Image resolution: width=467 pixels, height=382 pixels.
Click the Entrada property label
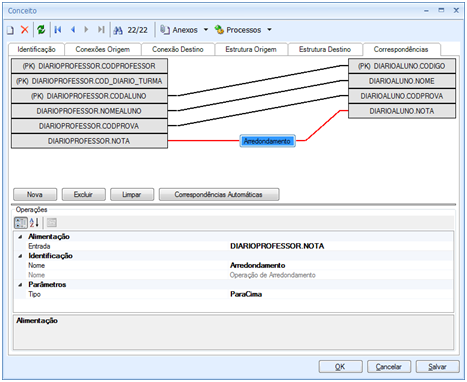click(39, 246)
